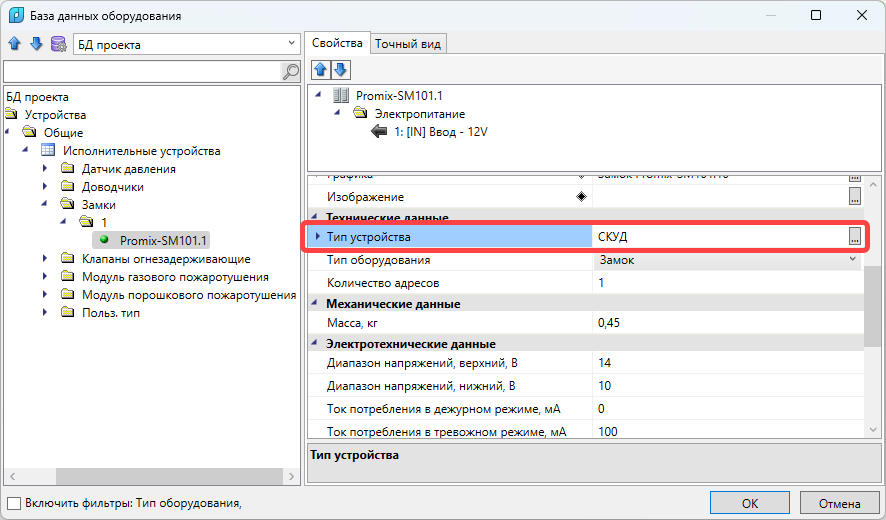Collapse the folder 1 under Замки
886x520 pixels.
(64, 222)
